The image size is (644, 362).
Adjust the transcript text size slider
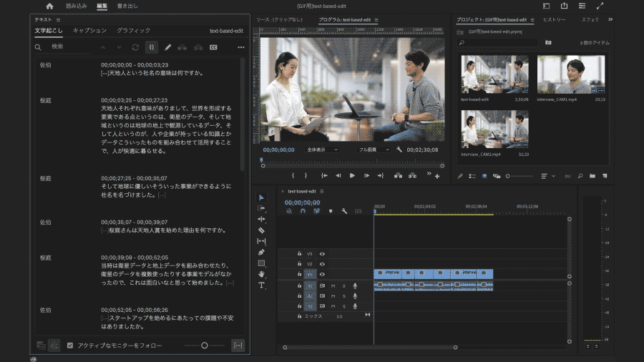204,346
